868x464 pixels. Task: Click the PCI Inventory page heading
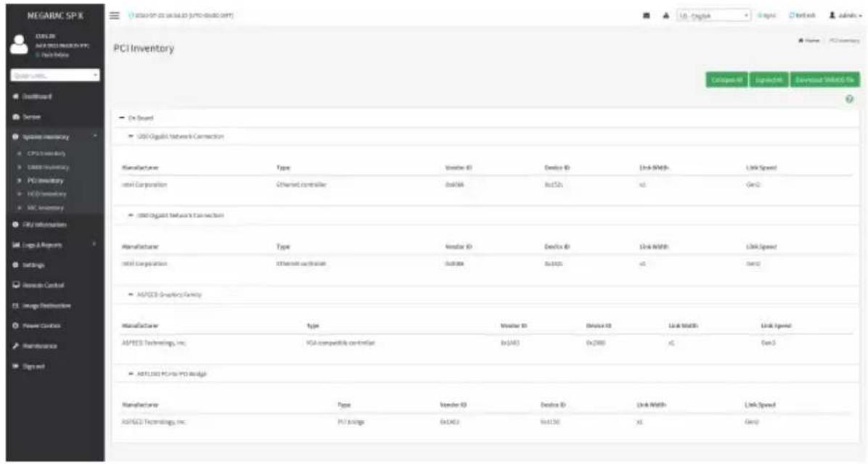click(144, 49)
